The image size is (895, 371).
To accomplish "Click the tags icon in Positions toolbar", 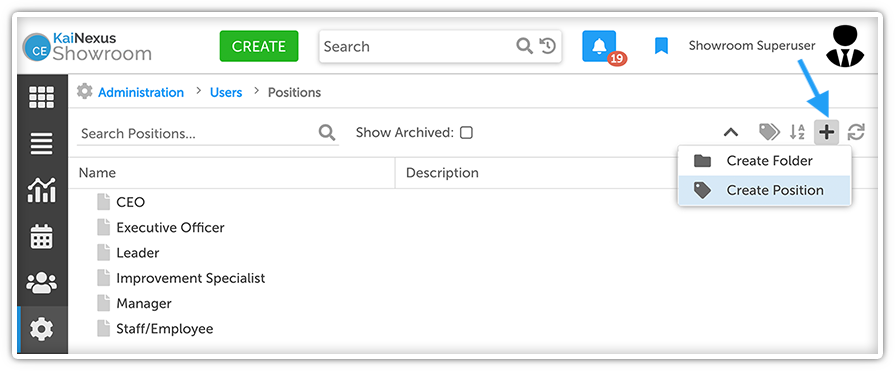I will [769, 132].
